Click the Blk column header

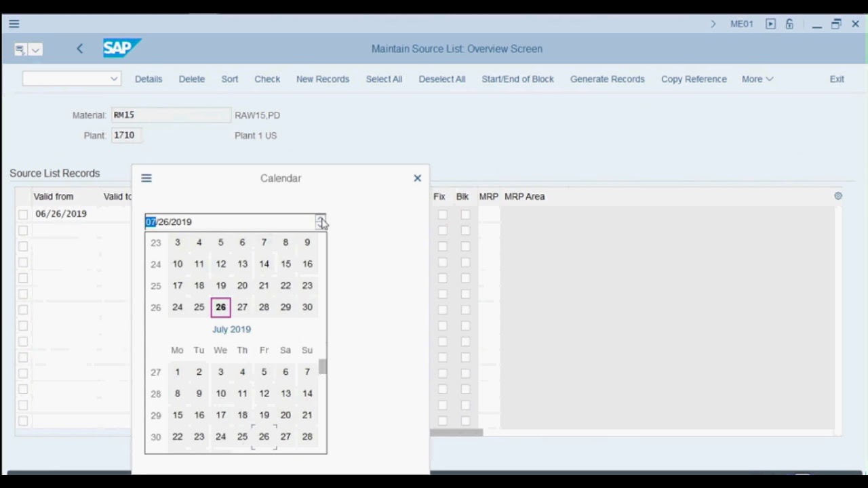click(x=462, y=197)
